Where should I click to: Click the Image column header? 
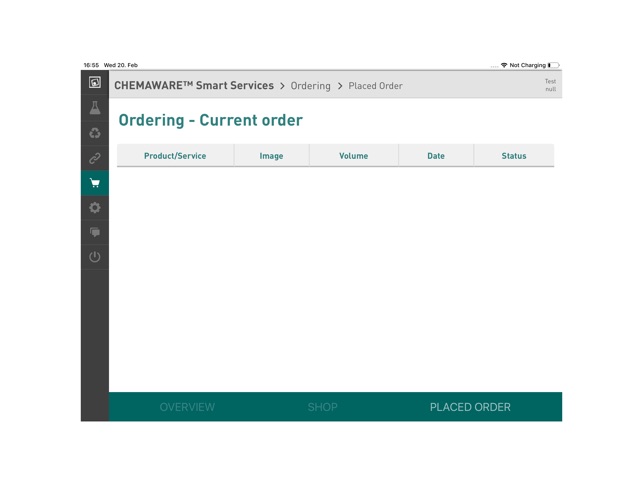pos(271,156)
